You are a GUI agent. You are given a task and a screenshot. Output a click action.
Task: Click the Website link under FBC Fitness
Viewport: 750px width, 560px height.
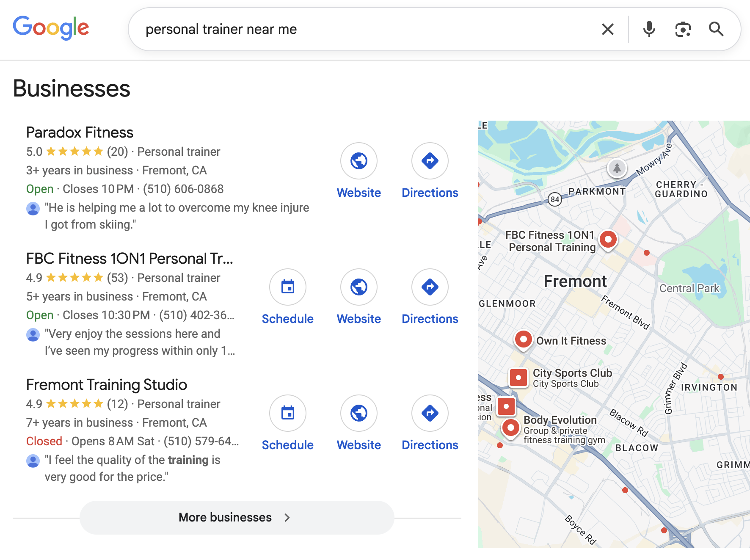[358, 319]
